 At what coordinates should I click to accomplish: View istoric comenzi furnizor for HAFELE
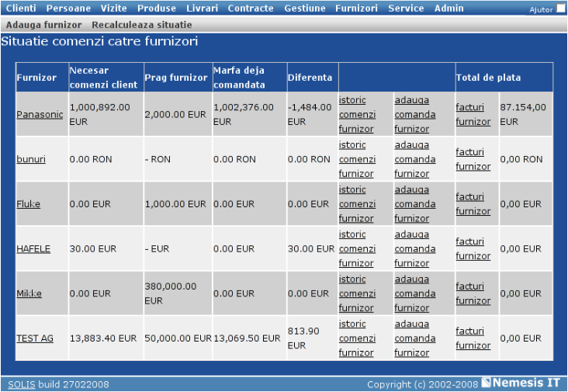[357, 249]
